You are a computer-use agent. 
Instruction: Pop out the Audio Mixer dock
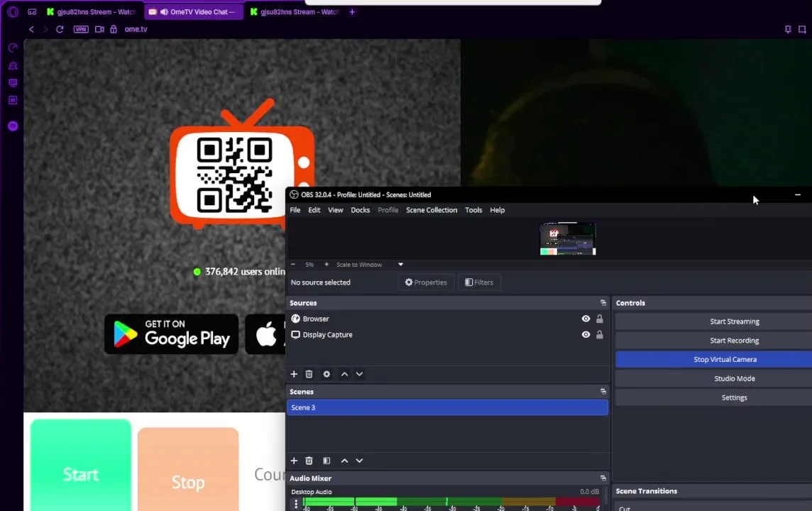[x=603, y=478]
